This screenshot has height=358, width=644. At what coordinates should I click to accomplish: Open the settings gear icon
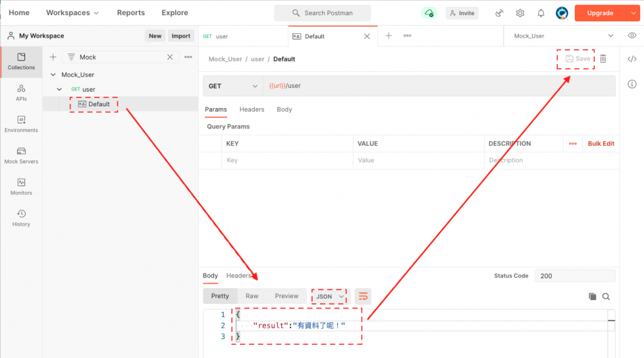coord(520,13)
